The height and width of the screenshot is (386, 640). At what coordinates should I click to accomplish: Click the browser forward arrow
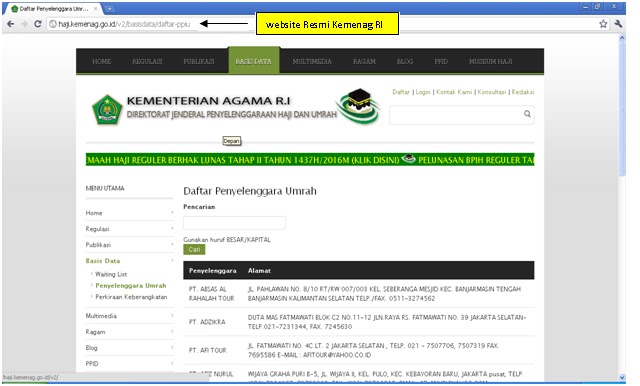point(24,24)
